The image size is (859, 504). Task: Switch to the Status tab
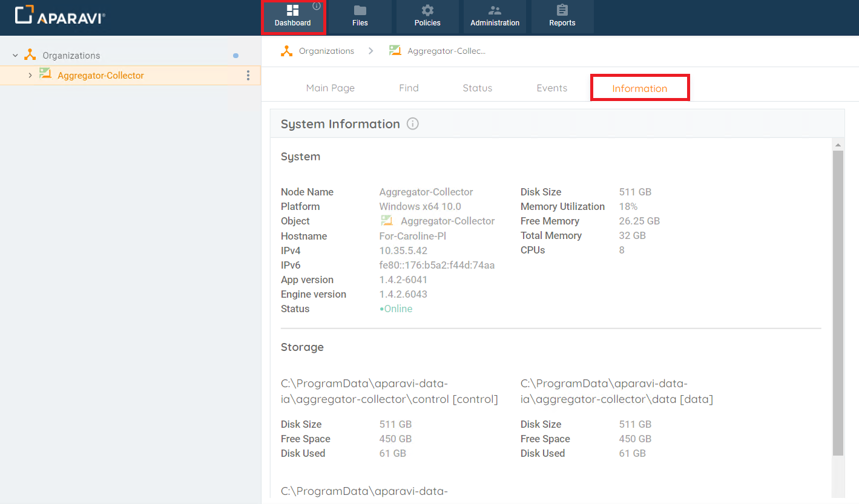click(x=477, y=88)
